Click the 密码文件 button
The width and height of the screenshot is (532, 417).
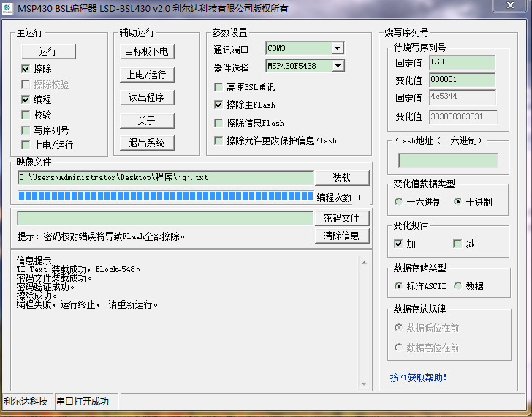[x=342, y=218]
